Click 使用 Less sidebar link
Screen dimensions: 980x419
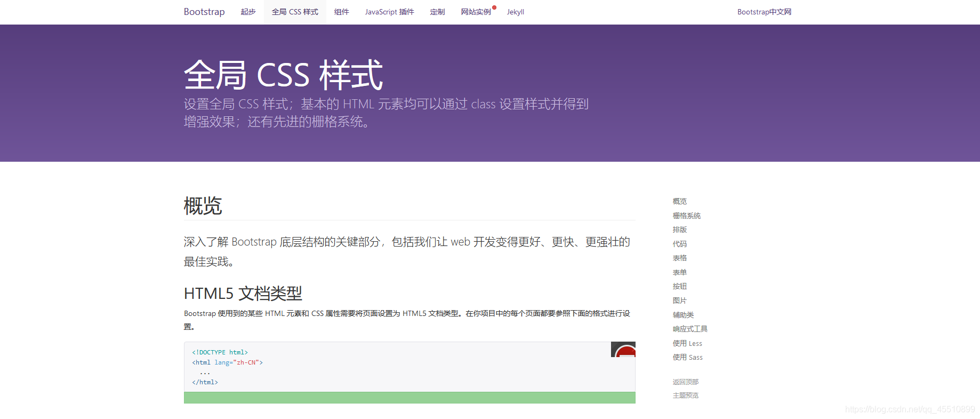687,343
